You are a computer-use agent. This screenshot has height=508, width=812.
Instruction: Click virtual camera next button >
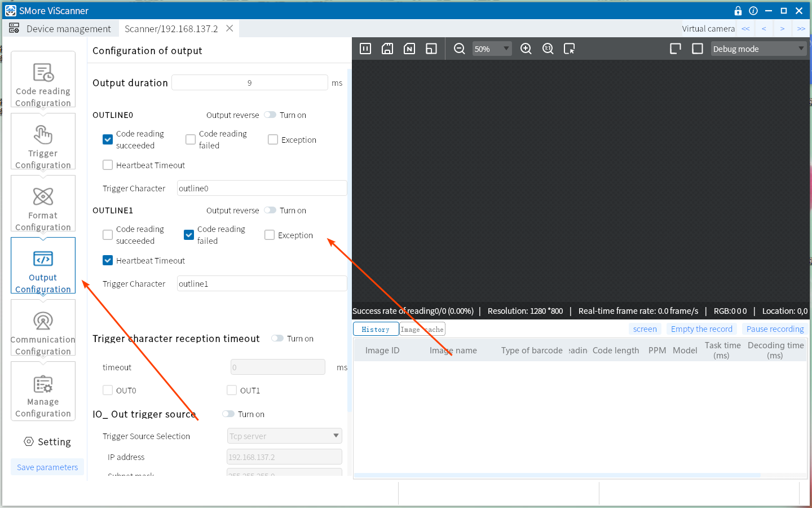[782, 28]
